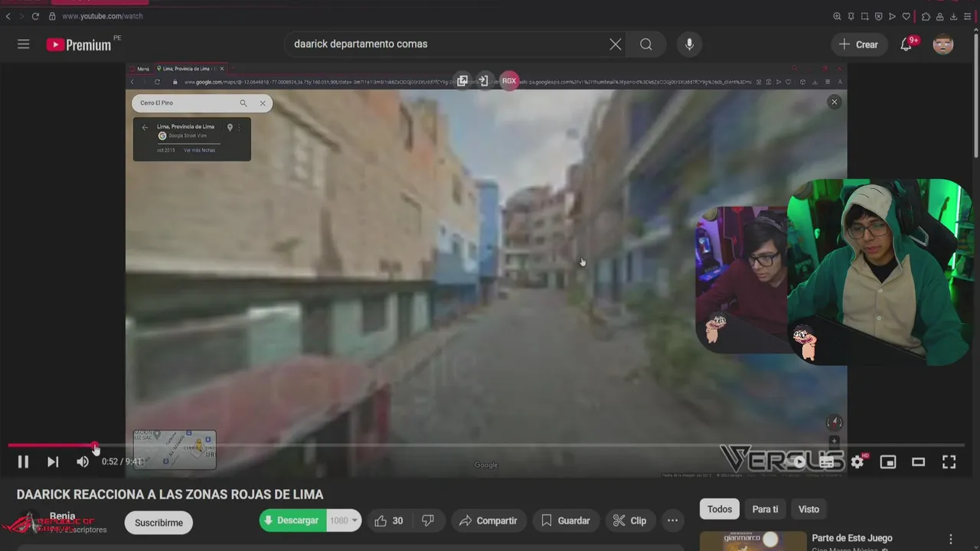Open the browser easy setup sliders icon

[x=967, y=16]
